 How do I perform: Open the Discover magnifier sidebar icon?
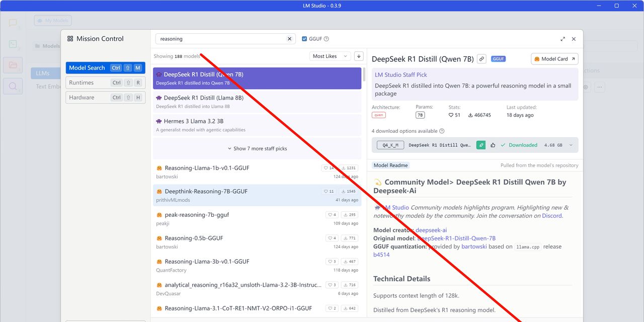[x=13, y=87]
